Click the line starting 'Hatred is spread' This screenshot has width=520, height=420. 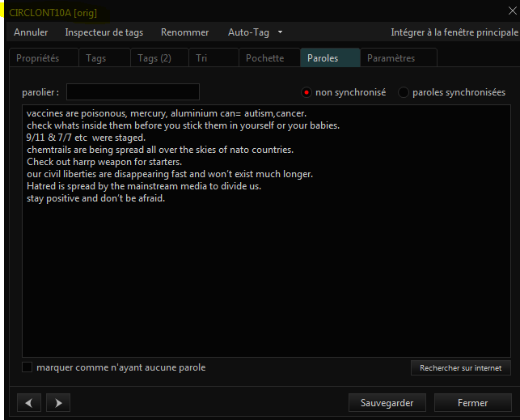tap(144, 186)
